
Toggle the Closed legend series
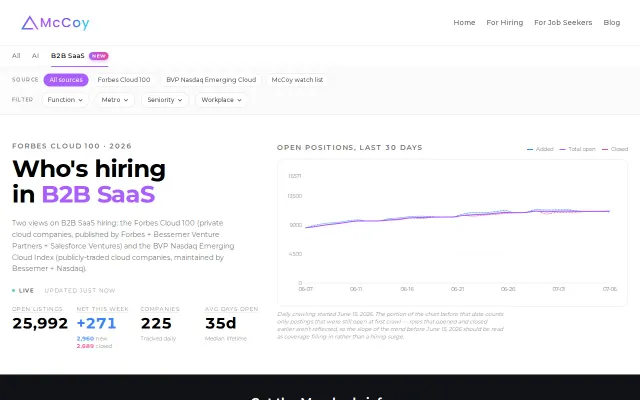(615, 149)
